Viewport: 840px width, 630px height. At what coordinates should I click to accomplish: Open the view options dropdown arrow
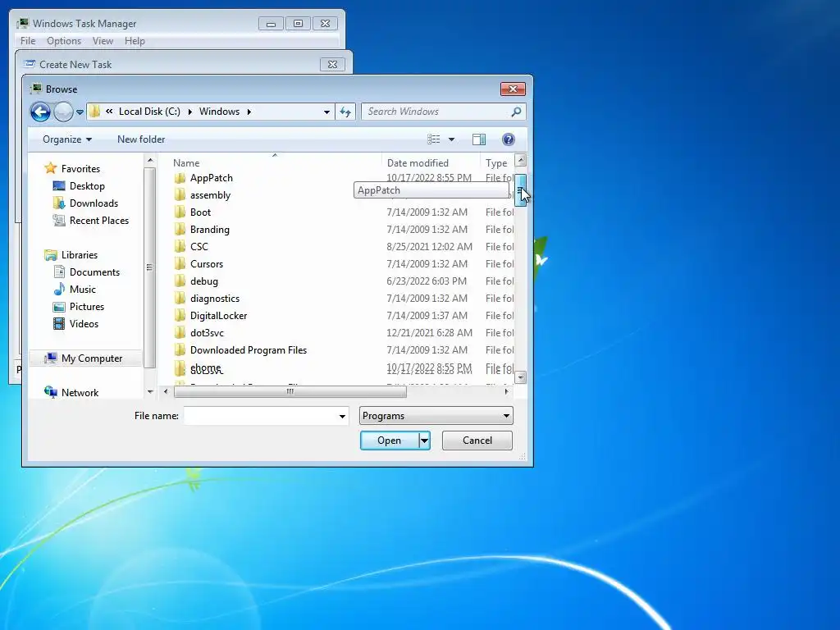(x=452, y=139)
